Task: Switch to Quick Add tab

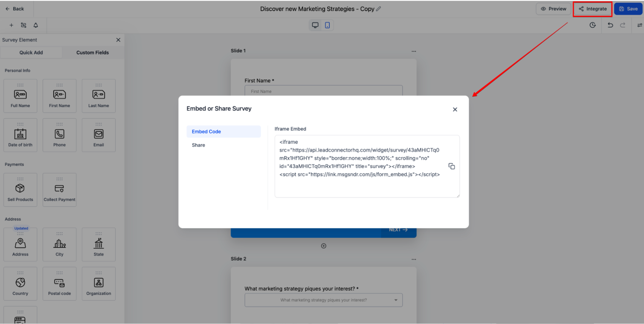Action: [31, 52]
